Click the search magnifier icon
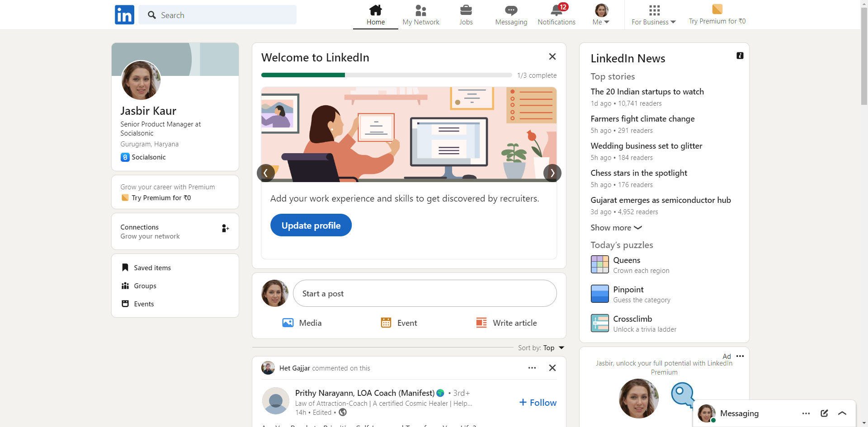The height and width of the screenshot is (427, 868). [152, 15]
